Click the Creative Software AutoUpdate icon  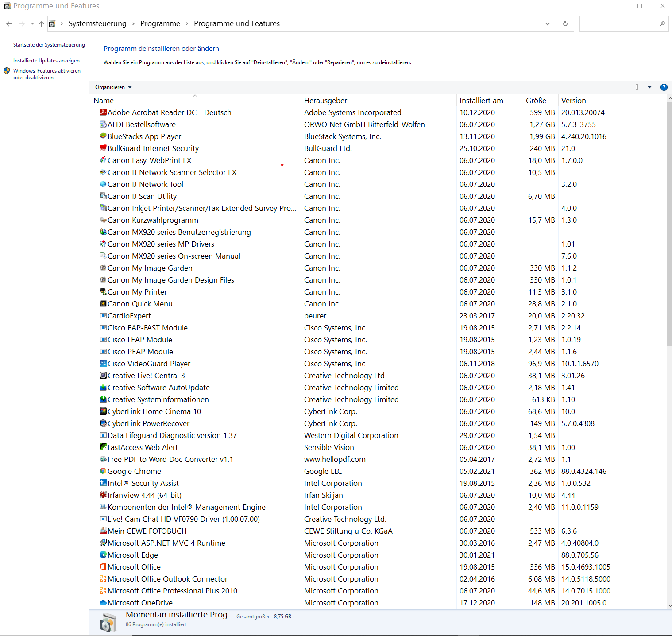(x=103, y=387)
